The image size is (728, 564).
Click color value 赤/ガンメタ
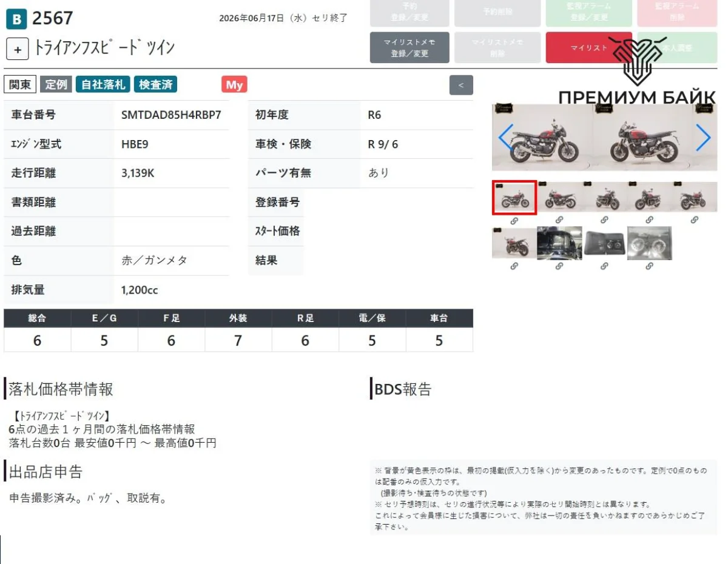click(154, 261)
